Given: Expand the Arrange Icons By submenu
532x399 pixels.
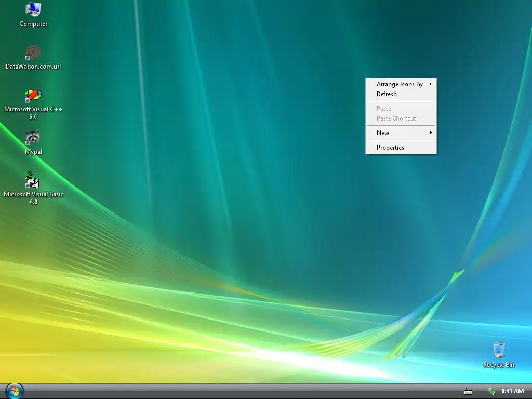Looking at the screenshot, I should click(x=401, y=84).
